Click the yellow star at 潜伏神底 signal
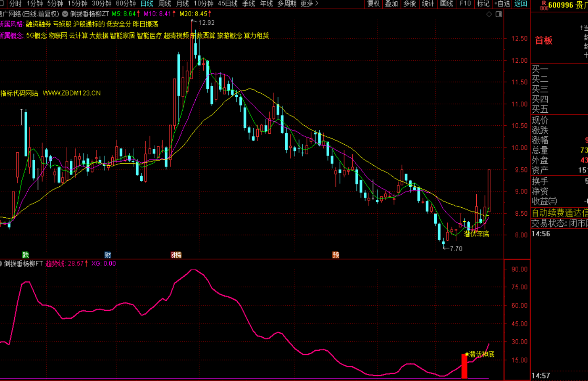Image resolution: width=588 pixels, height=381 pixels. (467, 354)
